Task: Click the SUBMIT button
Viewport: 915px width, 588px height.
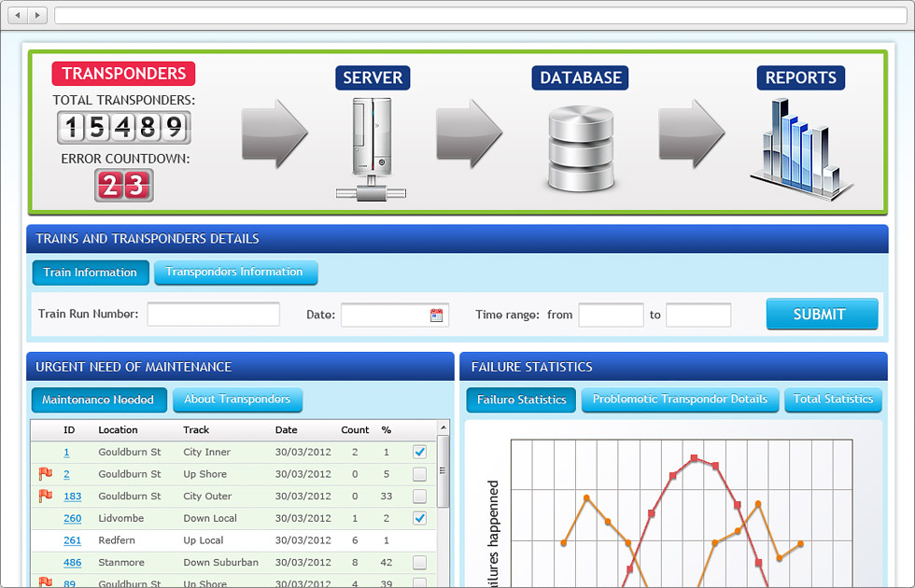Action: 822,314
